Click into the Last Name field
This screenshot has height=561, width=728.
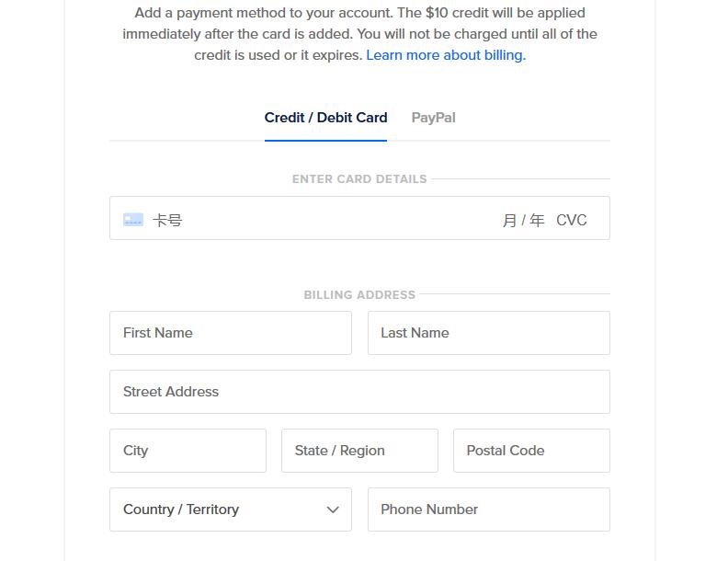pyautogui.click(x=488, y=333)
